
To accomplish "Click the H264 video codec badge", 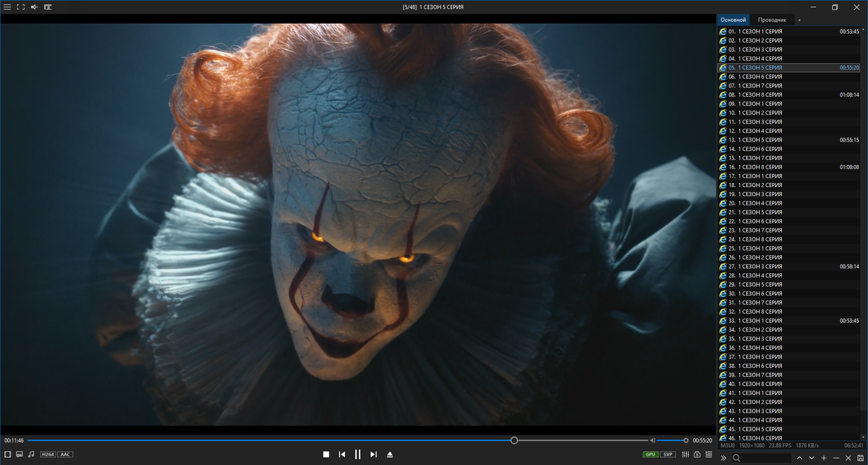I will tap(47, 454).
